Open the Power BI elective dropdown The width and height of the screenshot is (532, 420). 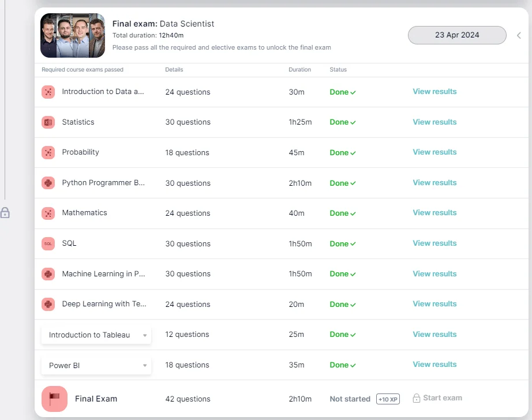[96, 365]
